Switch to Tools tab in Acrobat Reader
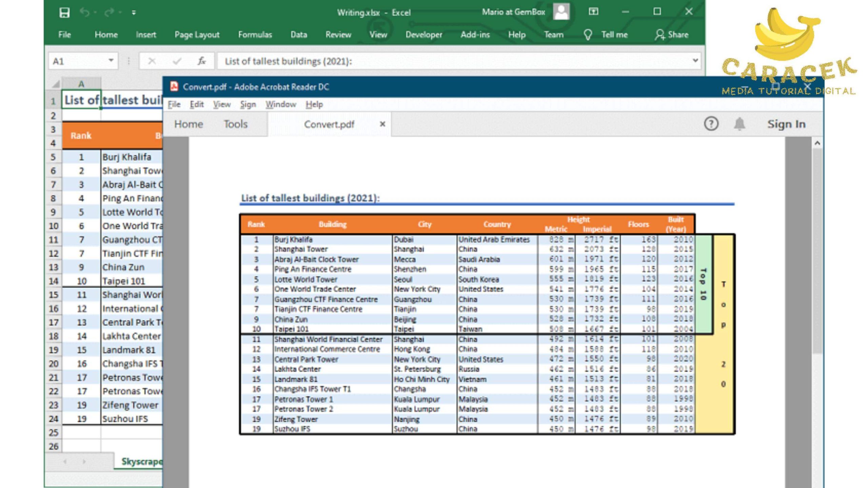868x488 pixels. tap(236, 124)
